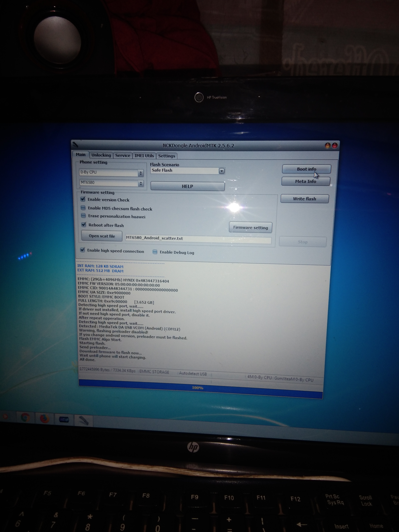
Task: Uncheck Enable version Check
Action: coord(83,199)
